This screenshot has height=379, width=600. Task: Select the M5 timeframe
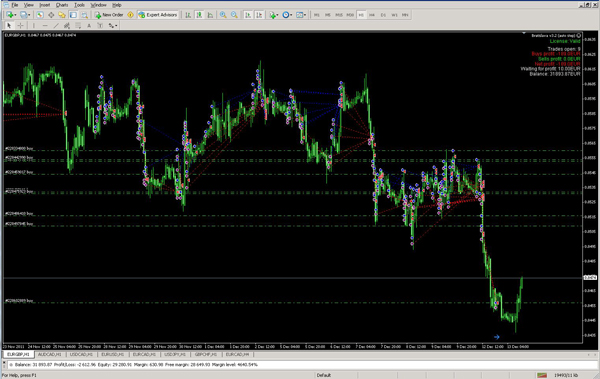[x=328, y=15]
